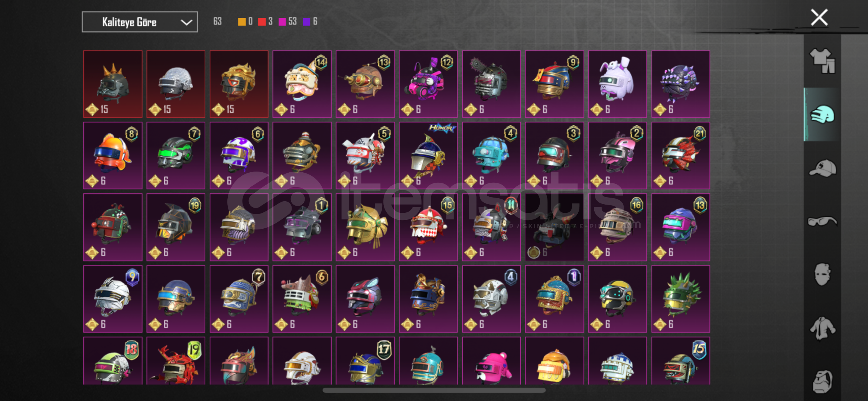The height and width of the screenshot is (401, 868).
Task: Select the helmet category in sidebar
Action: [822, 114]
